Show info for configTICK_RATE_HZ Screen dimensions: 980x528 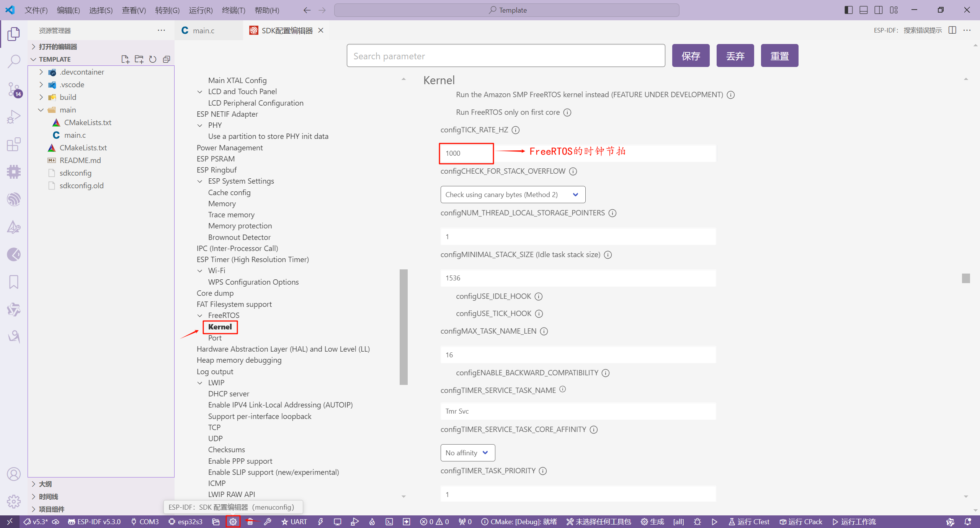(516, 130)
